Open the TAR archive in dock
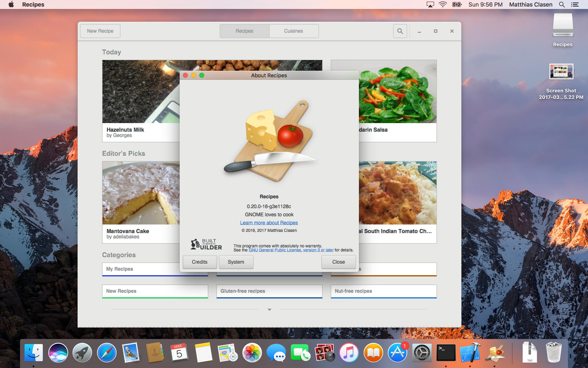 click(530, 352)
